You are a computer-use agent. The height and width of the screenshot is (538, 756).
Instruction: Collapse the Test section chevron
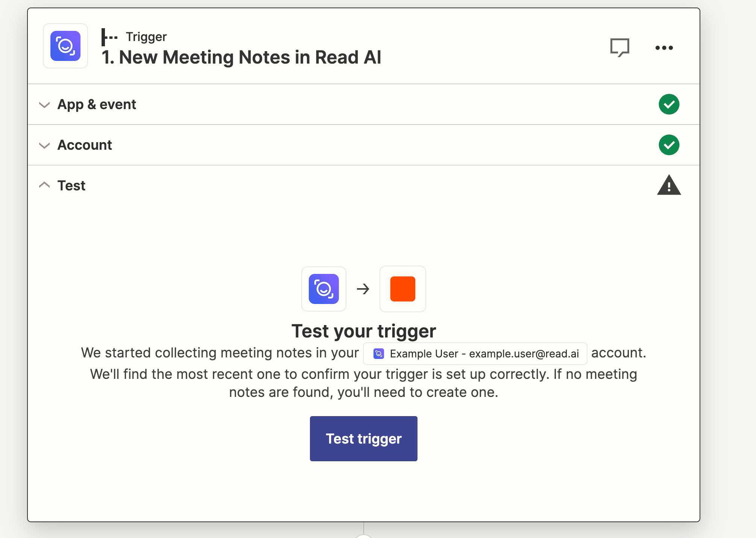click(x=44, y=185)
